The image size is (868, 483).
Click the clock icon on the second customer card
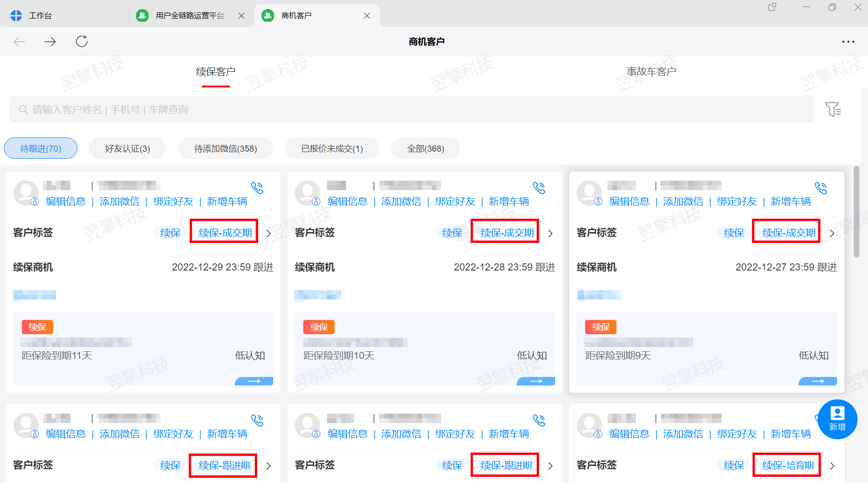(316, 201)
